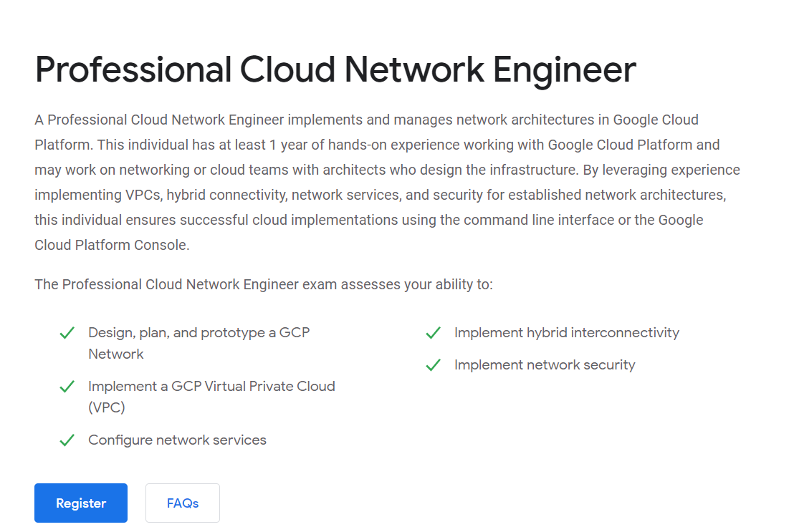789x532 pixels.
Task: Click 'Design, plan, and prototype a GCP' text
Action: (x=199, y=332)
